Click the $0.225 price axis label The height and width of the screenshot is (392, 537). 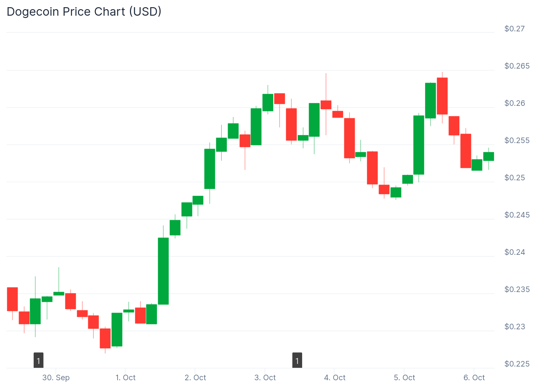(x=517, y=364)
